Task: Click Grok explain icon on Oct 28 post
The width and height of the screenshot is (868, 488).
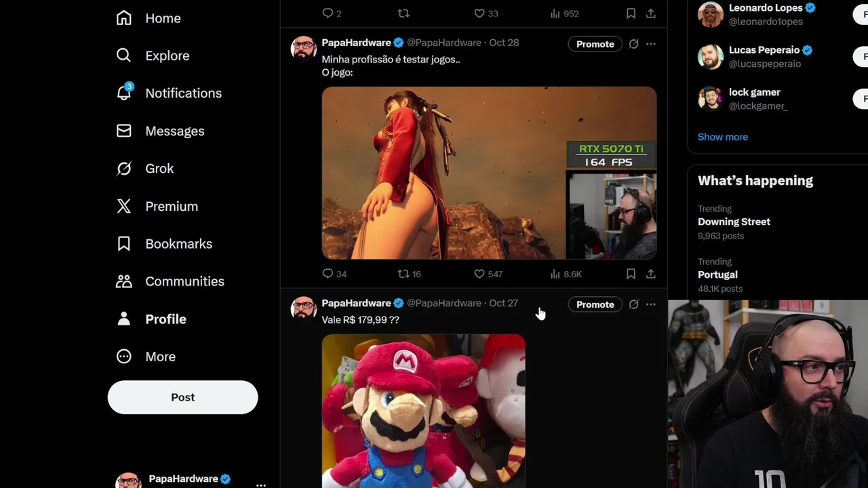Action: [x=633, y=44]
